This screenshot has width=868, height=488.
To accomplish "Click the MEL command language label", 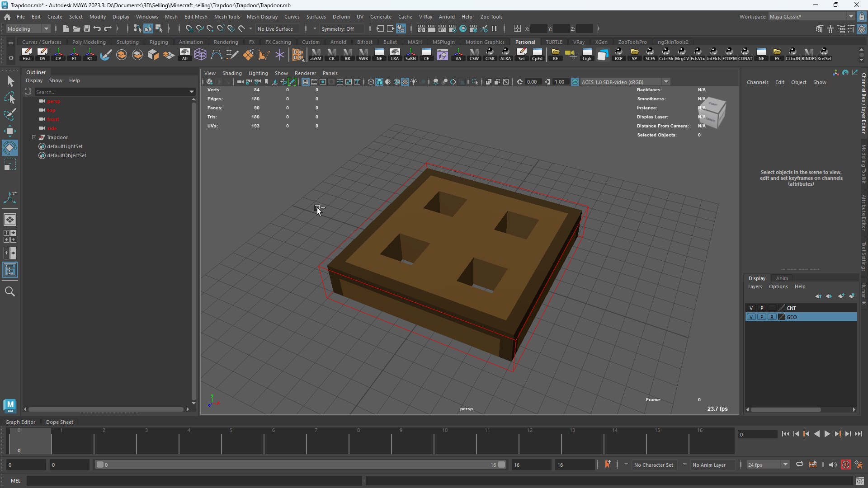I will [16, 481].
